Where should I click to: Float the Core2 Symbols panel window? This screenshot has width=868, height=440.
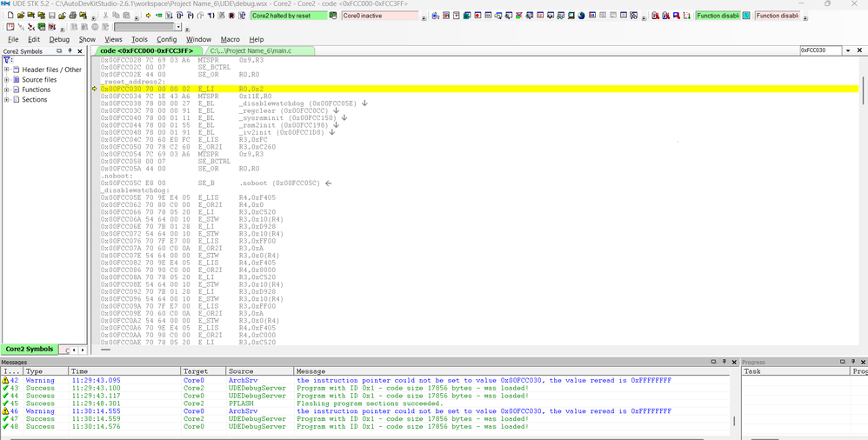[60, 51]
